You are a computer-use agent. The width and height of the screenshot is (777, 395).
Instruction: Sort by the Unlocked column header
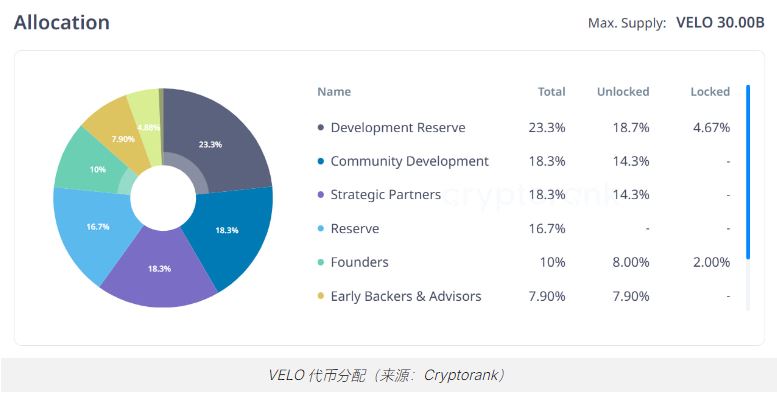click(x=623, y=92)
